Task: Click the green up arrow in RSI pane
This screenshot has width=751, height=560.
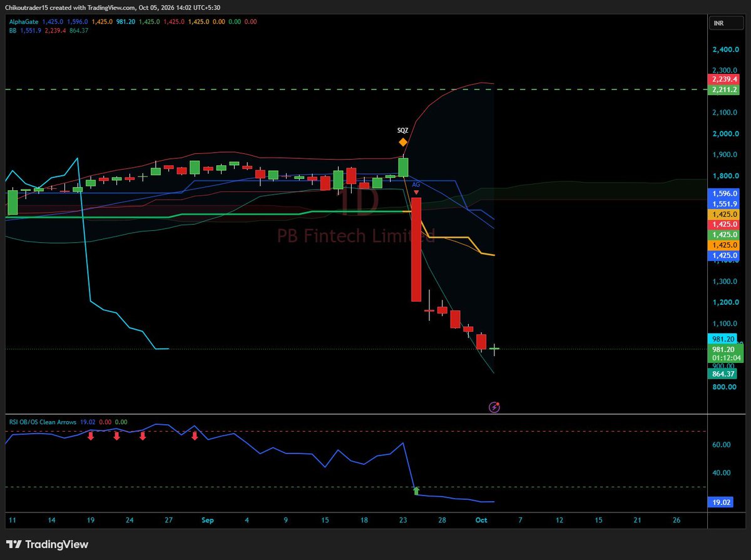Action: (x=416, y=491)
